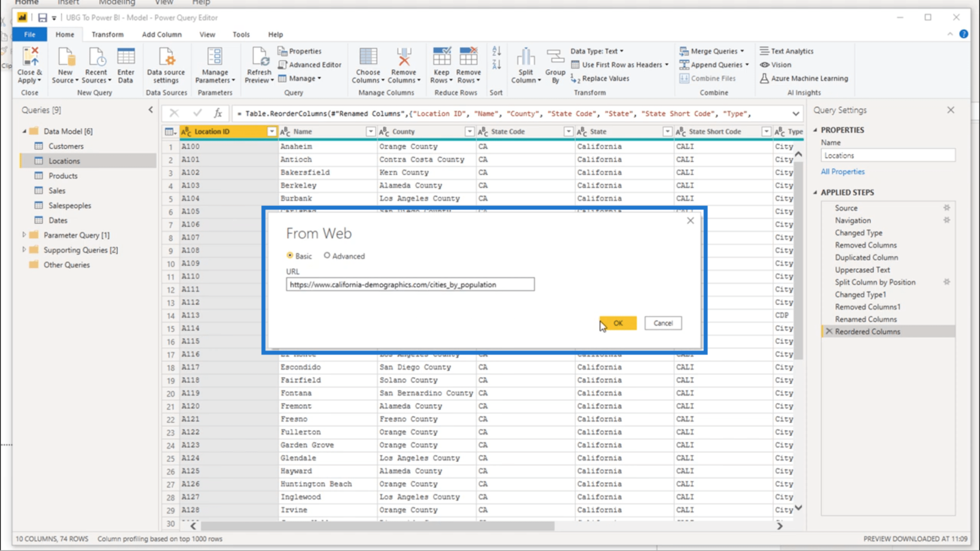Sort ascending with the A-Z icon

[496, 51]
